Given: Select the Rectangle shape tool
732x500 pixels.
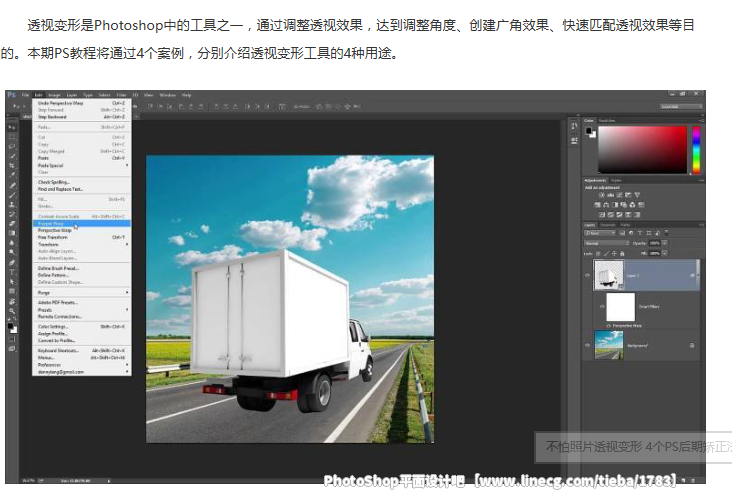Looking at the screenshot, I should click(12, 291).
